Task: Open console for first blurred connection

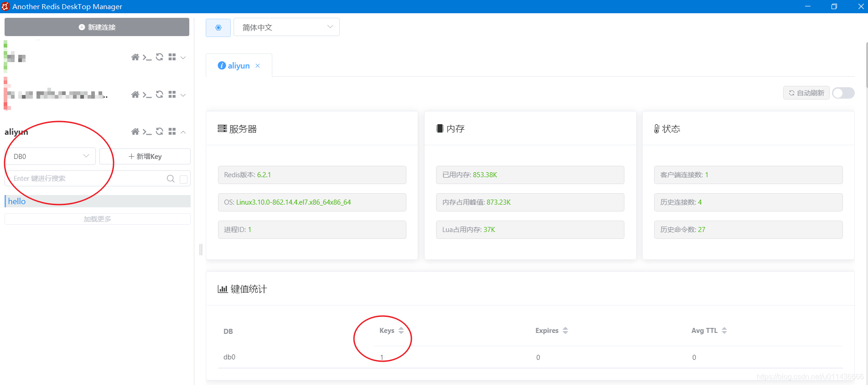Action: click(x=147, y=57)
